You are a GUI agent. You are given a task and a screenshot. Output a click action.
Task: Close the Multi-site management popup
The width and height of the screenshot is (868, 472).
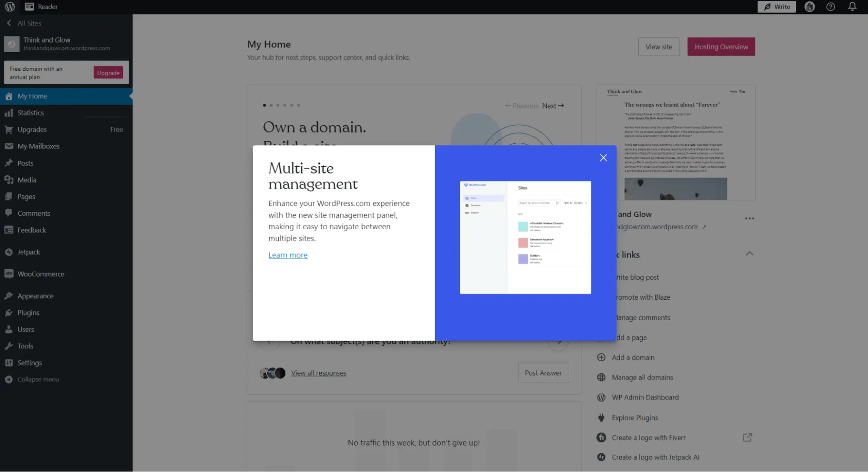[x=603, y=158]
